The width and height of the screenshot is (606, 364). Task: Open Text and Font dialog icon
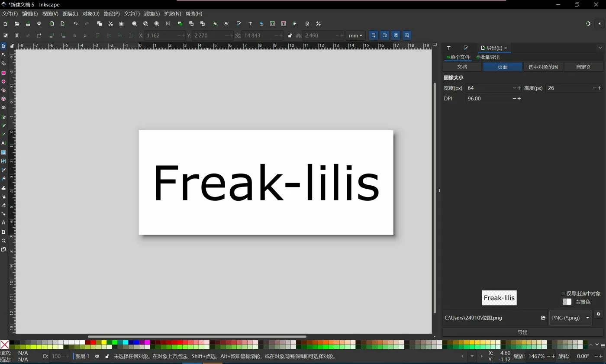(x=250, y=23)
